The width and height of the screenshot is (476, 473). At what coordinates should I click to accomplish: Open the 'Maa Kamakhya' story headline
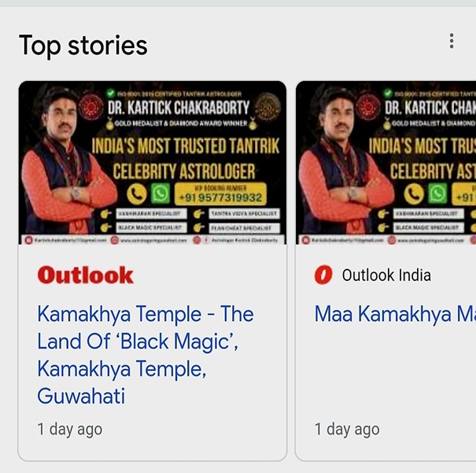(x=394, y=315)
